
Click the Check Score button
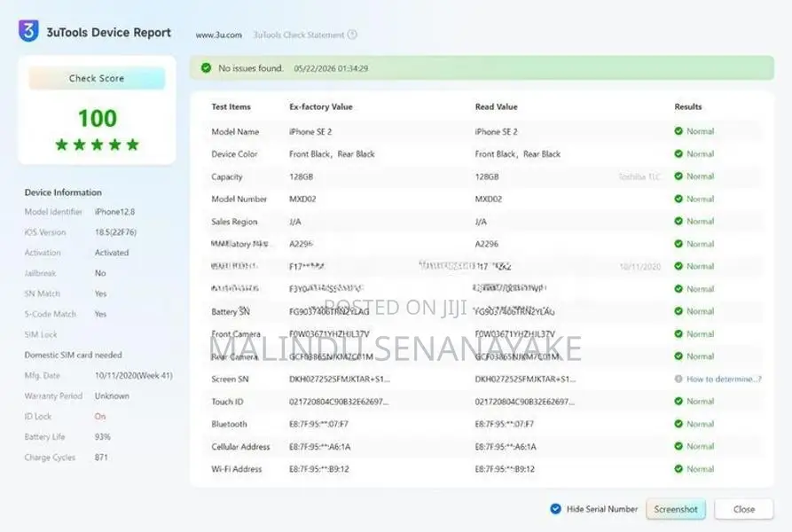coord(97,78)
